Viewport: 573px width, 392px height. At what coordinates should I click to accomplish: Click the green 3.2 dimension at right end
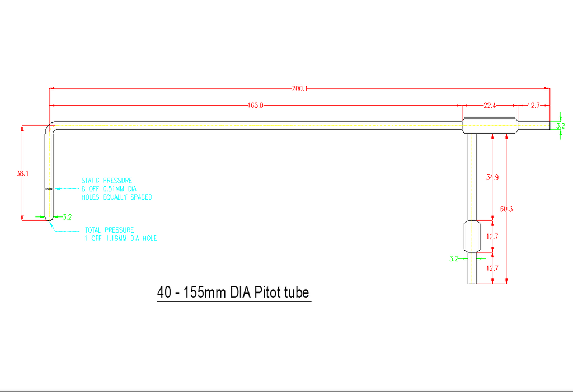[x=561, y=126]
